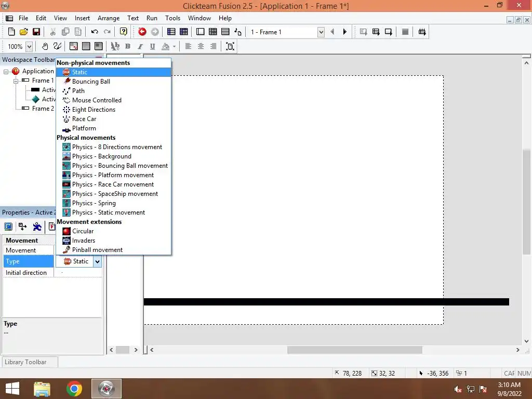This screenshot has height=399, width=532.
Task: Open the text color dropdown arrow
Action: click(x=174, y=46)
